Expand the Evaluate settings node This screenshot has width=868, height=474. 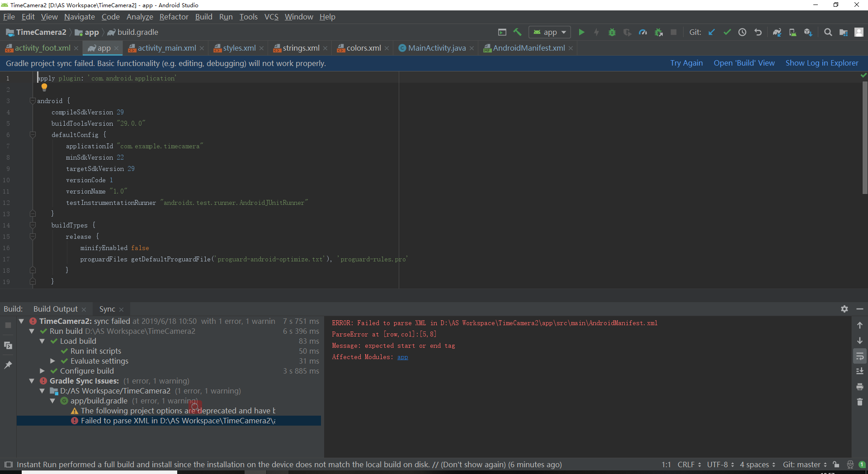pos(52,361)
